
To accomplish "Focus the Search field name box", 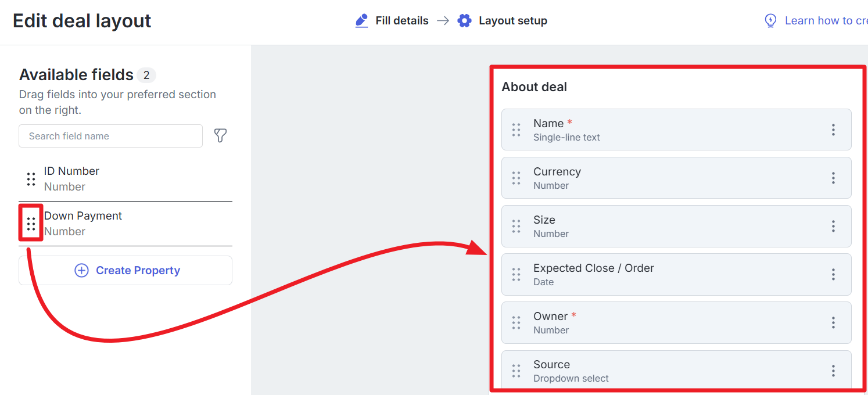I will pyautogui.click(x=110, y=136).
